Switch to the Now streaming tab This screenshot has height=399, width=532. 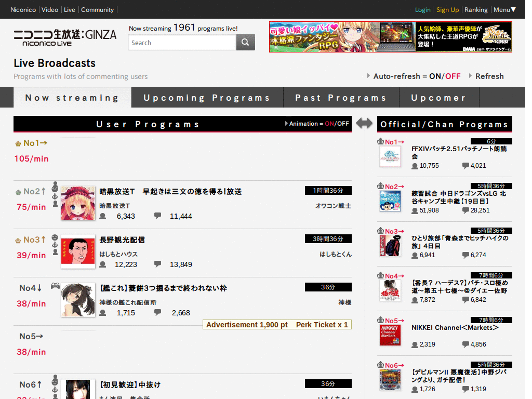tap(72, 98)
